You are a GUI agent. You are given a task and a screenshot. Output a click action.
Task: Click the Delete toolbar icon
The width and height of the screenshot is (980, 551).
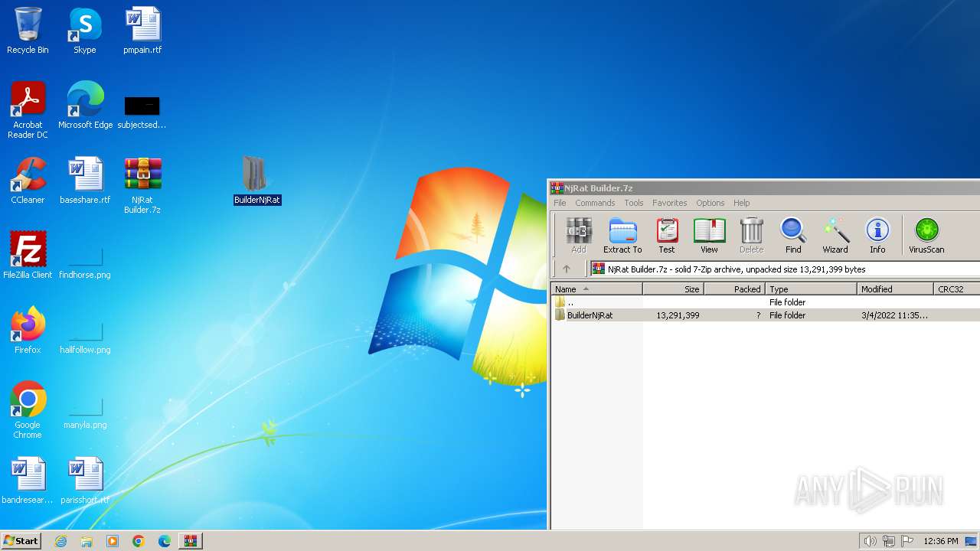coord(751,235)
